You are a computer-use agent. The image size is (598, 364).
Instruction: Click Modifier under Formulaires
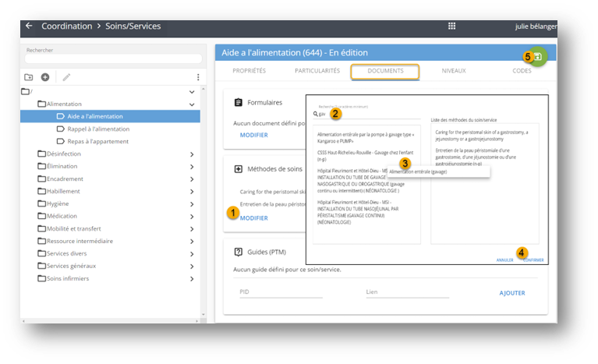click(x=253, y=135)
